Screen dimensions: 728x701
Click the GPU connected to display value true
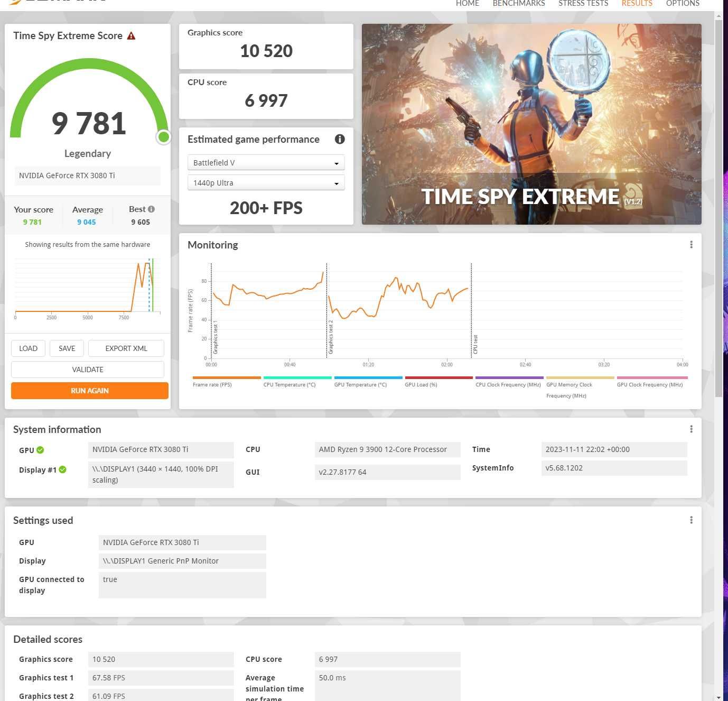(182, 585)
